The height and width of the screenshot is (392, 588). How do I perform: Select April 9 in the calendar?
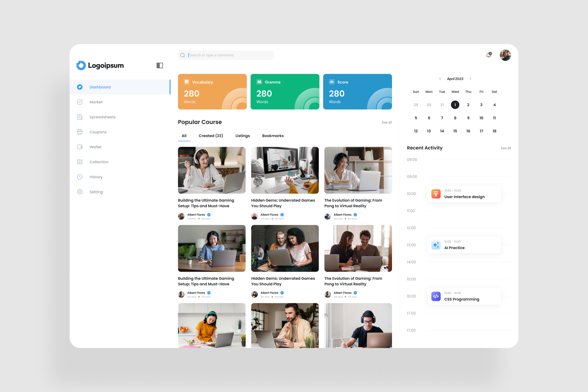pos(468,118)
